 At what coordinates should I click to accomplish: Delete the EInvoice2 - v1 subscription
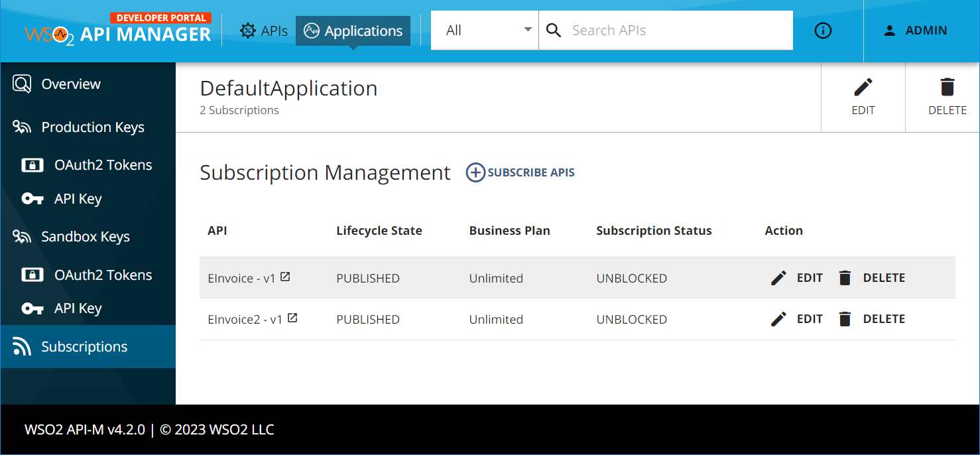871,319
